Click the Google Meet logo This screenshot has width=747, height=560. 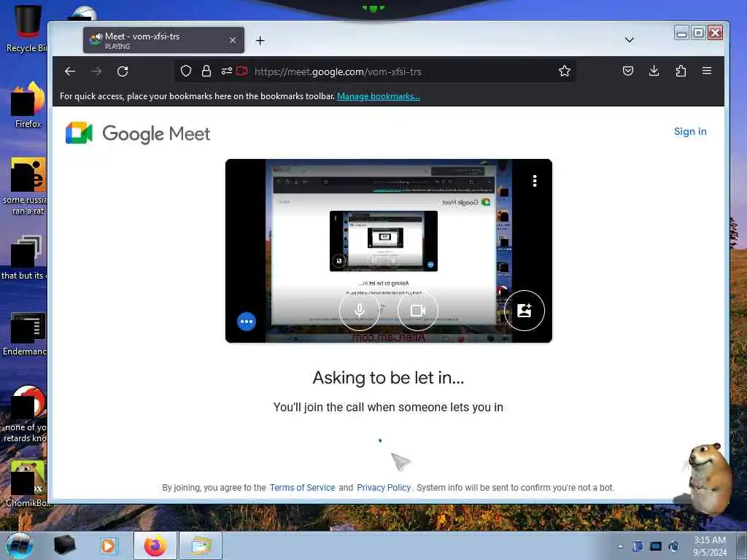click(x=138, y=133)
